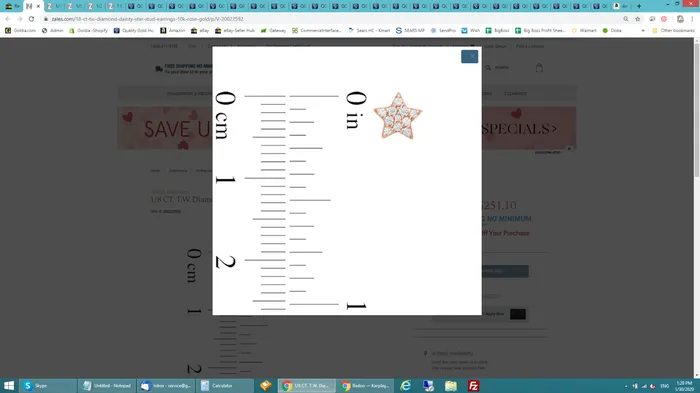
Task: Open a new browser tab
Action: click(639, 6)
